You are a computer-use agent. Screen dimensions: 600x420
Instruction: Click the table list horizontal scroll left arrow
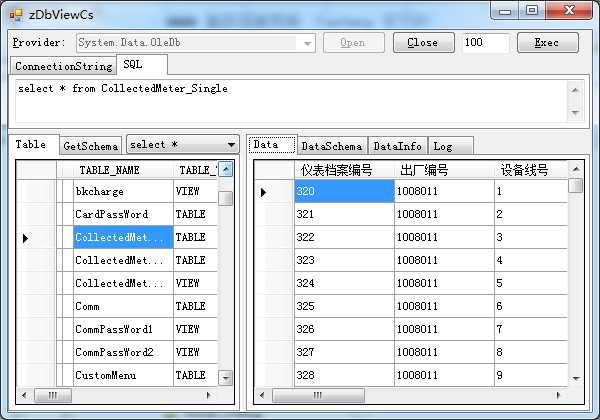click(x=24, y=395)
